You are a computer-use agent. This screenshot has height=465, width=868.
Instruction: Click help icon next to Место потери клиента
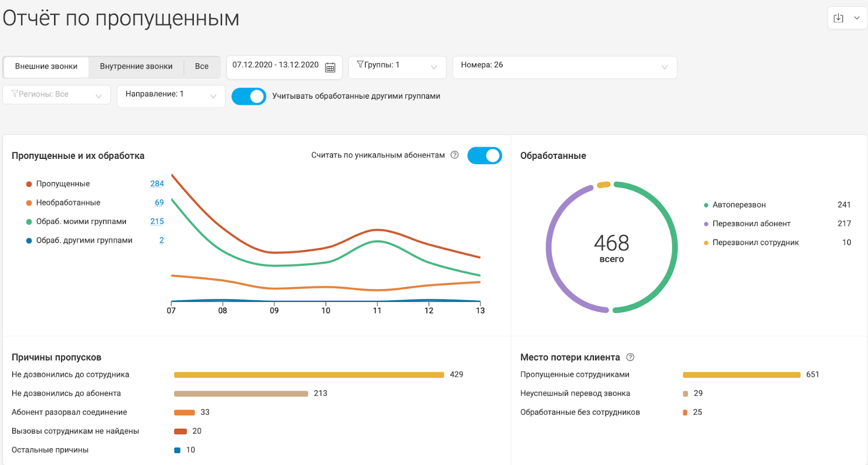(x=630, y=357)
